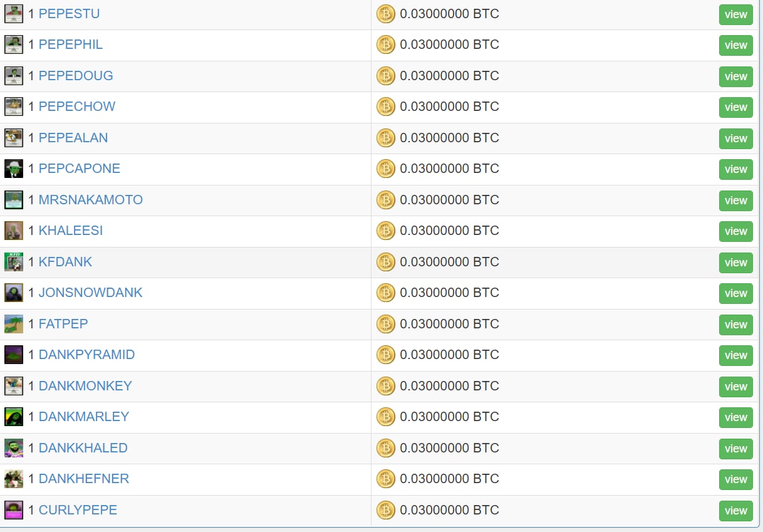This screenshot has width=763, height=532.
Task: Open the DANKMARLEY asset link
Action: pyautogui.click(x=84, y=417)
